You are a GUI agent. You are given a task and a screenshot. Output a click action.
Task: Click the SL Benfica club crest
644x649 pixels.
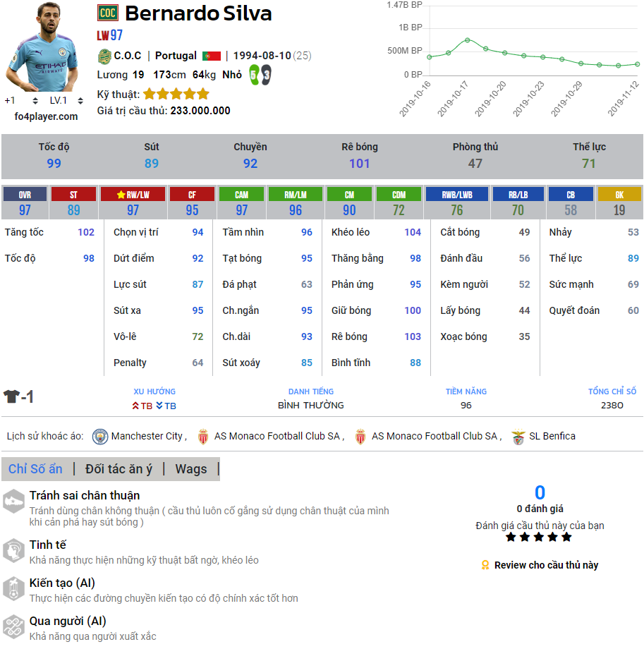click(518, 436)
